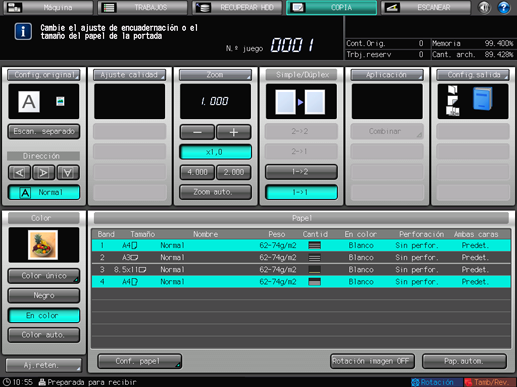Click tray 4 paper quantity indicator

click(315, 282)
